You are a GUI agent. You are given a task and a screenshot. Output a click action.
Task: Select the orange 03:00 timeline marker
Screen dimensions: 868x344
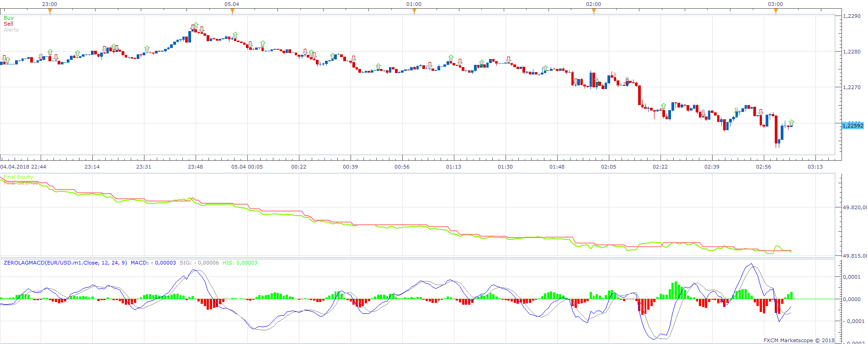click(x=776, y=11)
